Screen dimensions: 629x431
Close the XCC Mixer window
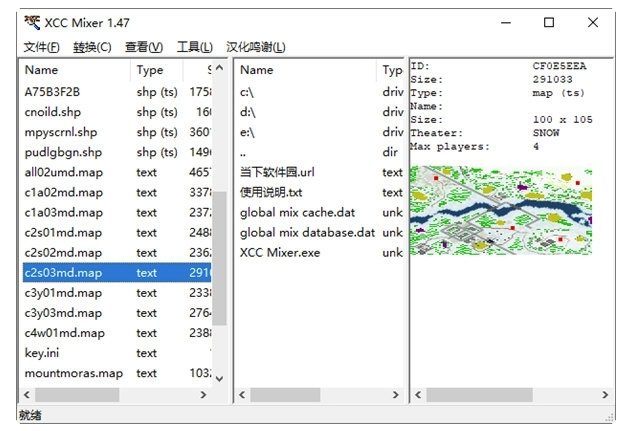(x=593, y=22)
